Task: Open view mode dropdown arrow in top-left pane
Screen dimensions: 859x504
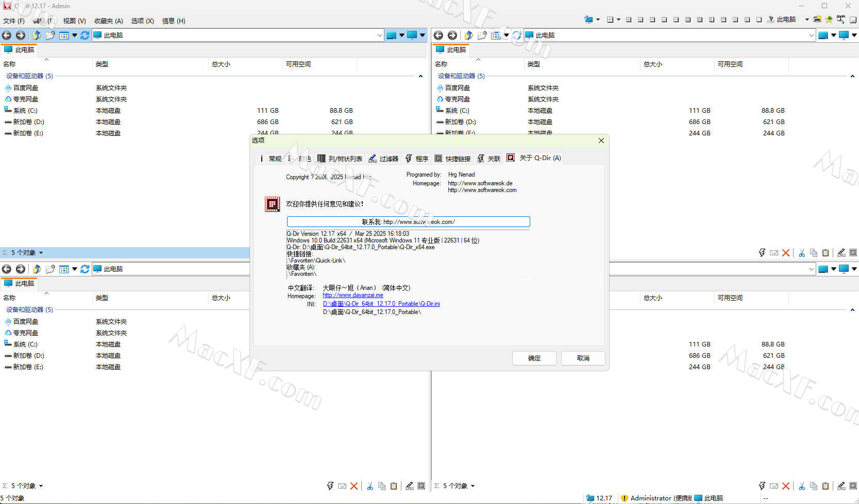Action: [x=75, y=36]
